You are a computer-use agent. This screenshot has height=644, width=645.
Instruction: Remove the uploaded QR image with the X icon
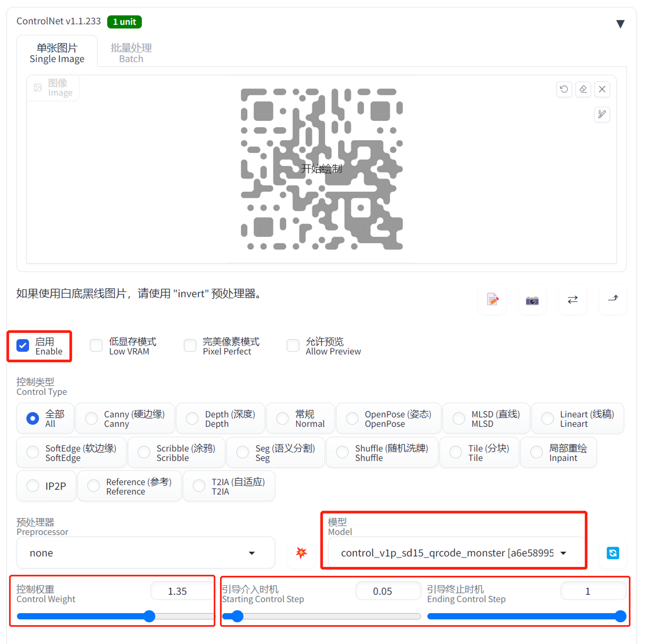[602, 89]
